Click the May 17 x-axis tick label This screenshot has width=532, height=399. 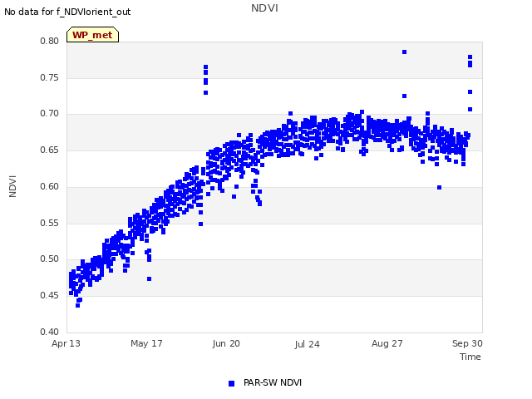coord(146,343)
